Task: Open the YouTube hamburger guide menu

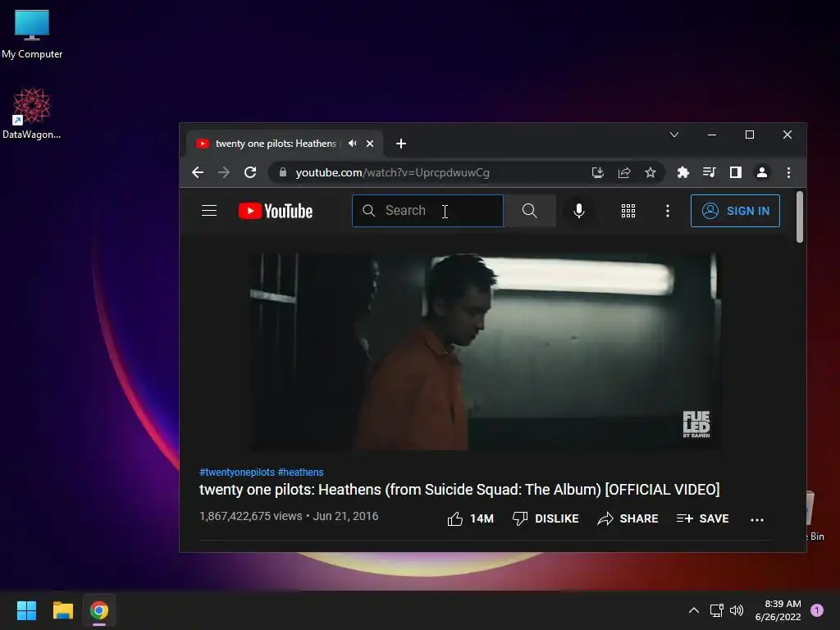Action: [x=209, y=211]
